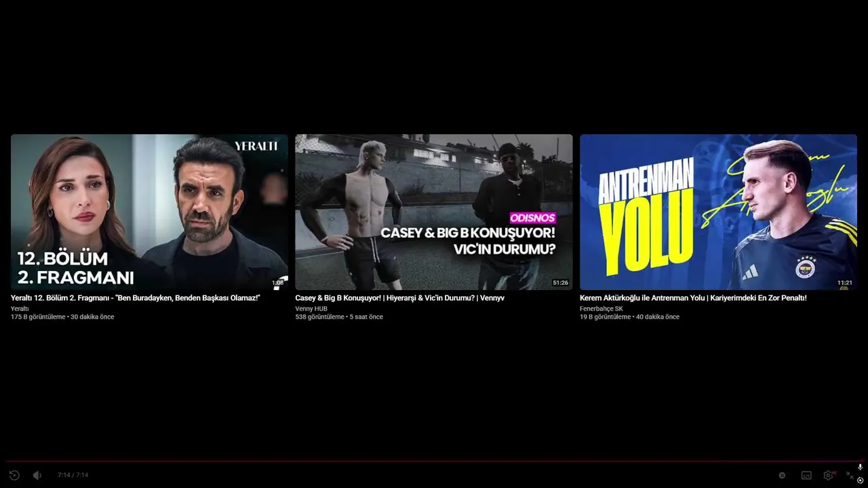This screenshot has width=868, height=488.
Task: Click the 51:26 duration badge on Casey thumbnail
Action: [560, 283]
